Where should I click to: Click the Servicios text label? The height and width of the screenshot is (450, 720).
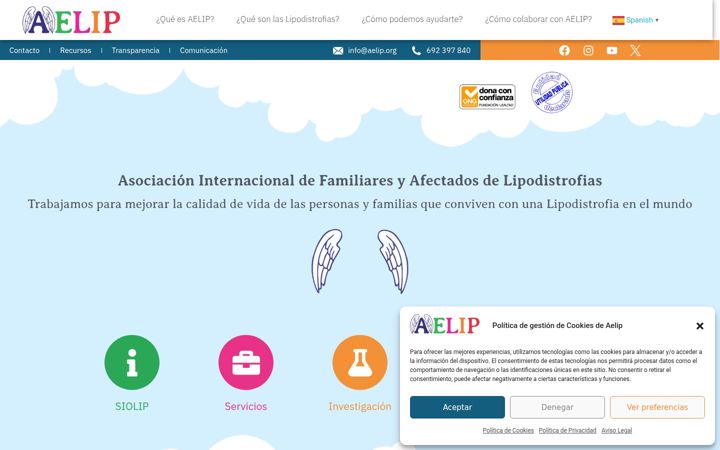click(x=246, y=406)
